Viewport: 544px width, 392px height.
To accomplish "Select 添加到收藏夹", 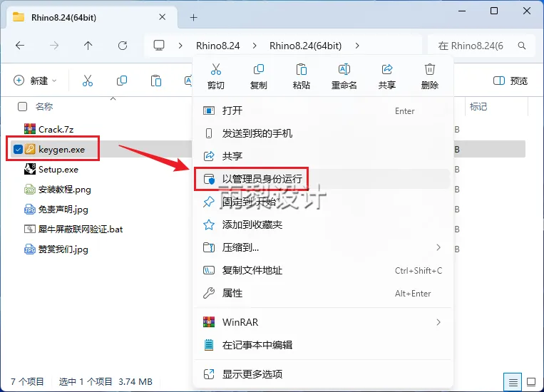I will tap(323, 225).
